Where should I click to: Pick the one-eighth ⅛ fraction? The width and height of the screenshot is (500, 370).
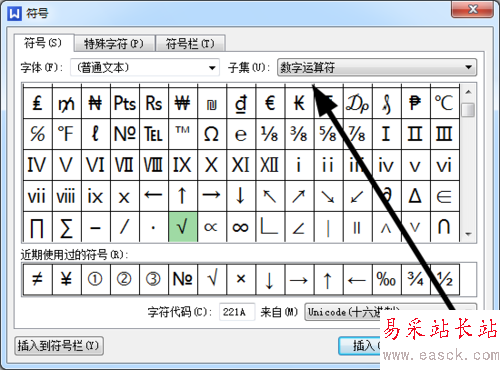270,134
